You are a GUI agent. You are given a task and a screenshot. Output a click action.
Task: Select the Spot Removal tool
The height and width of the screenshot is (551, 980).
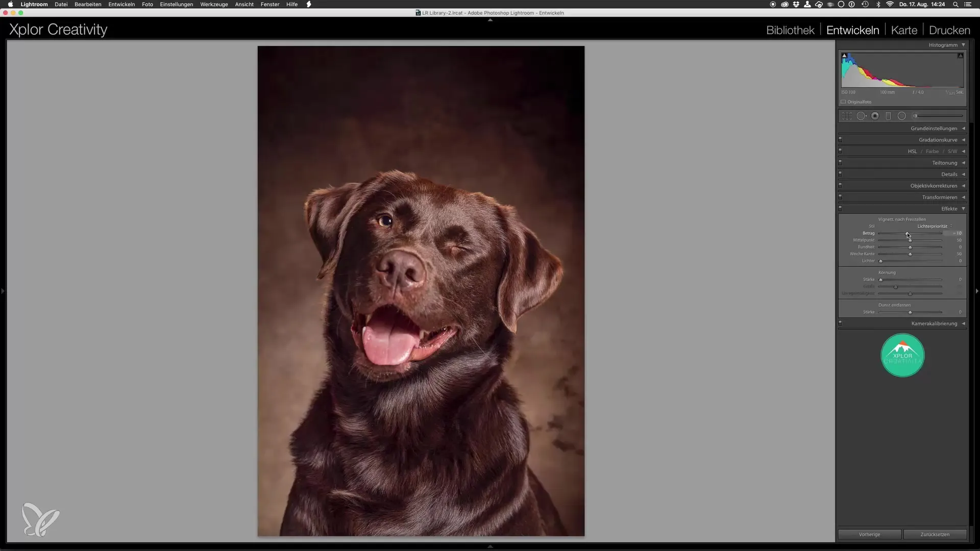[x=861, y=116]
